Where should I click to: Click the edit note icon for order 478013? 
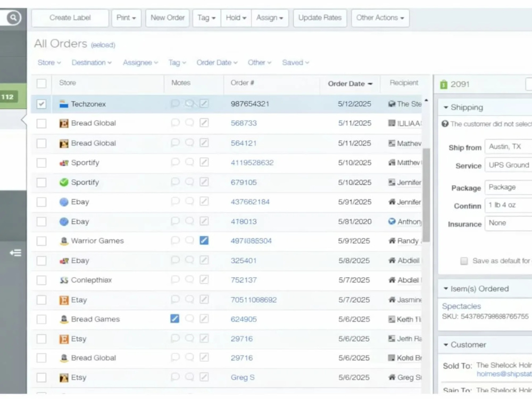pos(204,221)
